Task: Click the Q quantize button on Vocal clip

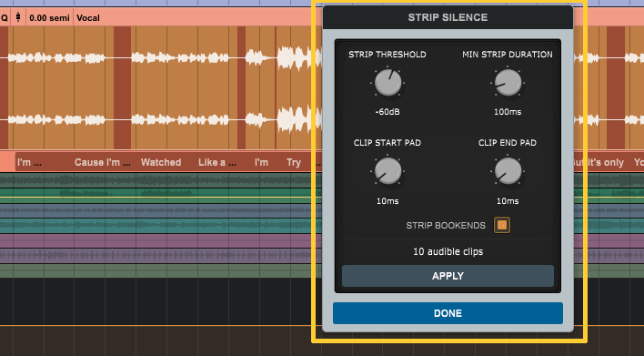Action: click(x=5, y=18)
